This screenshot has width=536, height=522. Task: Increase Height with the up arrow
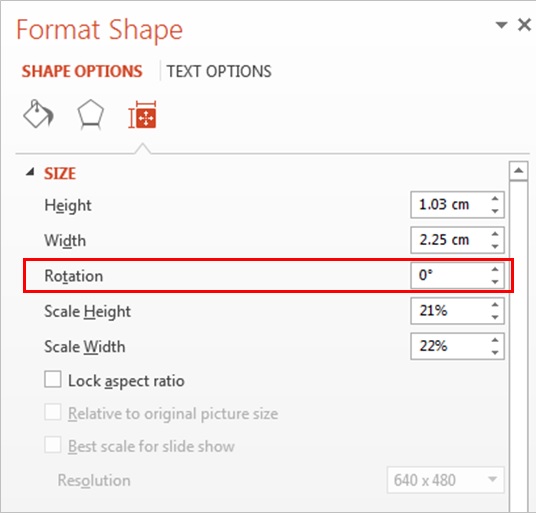[x=495, y=198]
